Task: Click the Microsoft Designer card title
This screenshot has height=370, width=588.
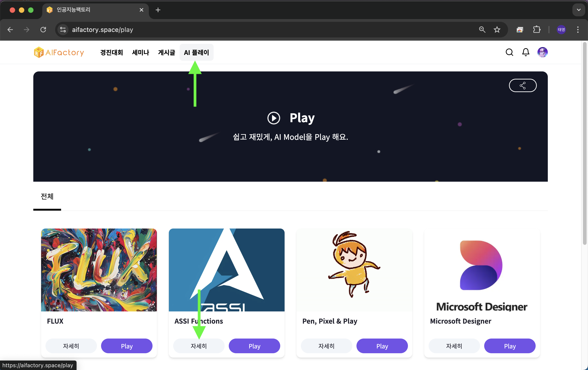Action: click(x=461, y=321)
